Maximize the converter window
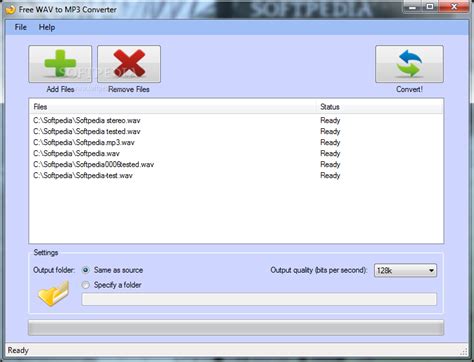 pos(430,7)
